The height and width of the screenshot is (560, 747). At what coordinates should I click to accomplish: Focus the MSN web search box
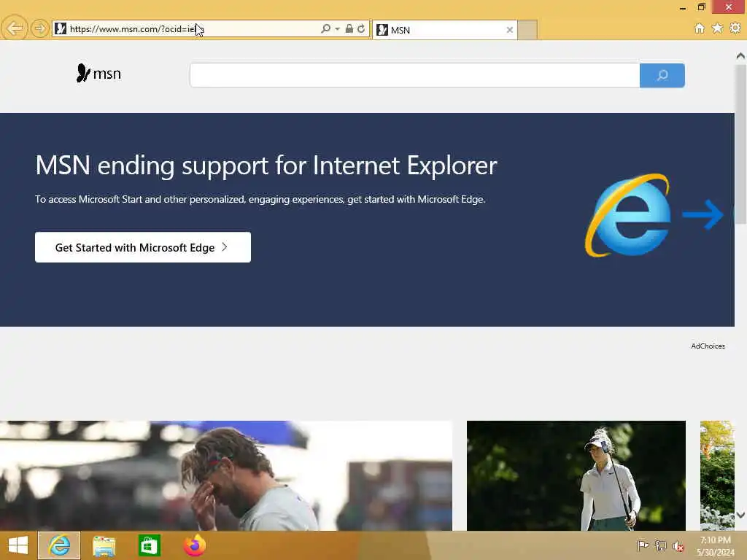[414, 75]
